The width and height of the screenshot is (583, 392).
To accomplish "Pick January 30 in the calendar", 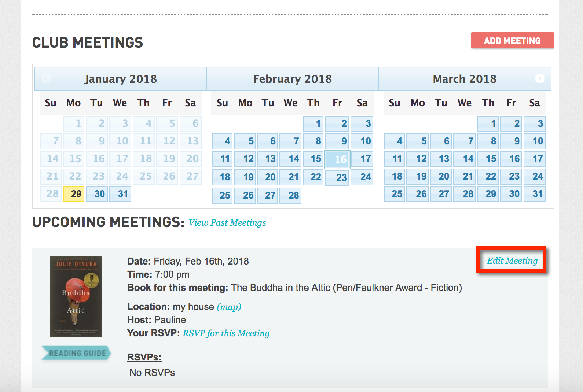I will pos(98,194).
